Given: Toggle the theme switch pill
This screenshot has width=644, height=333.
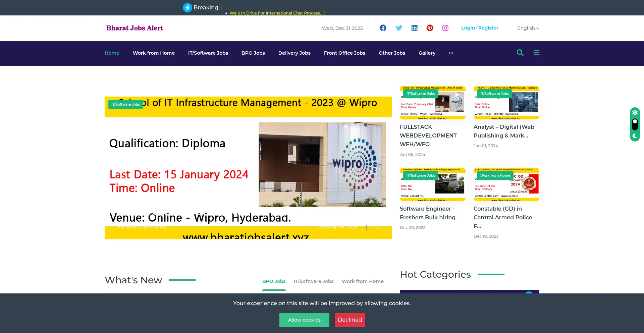Looking at the screenshot, I should click(x=635, y=124).
